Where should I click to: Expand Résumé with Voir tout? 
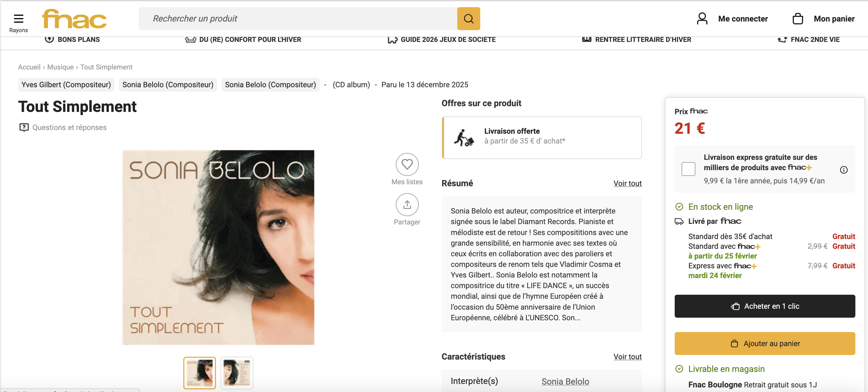tap(627, 184)
